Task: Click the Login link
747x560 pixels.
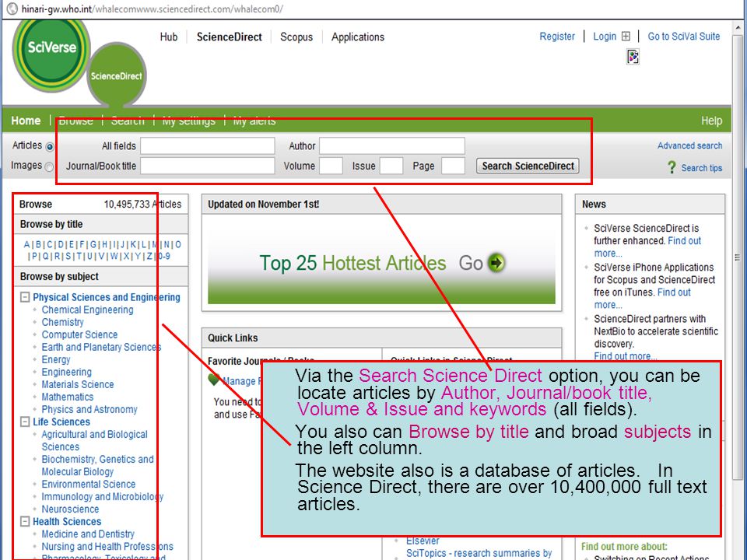Action: click(605, 37)
